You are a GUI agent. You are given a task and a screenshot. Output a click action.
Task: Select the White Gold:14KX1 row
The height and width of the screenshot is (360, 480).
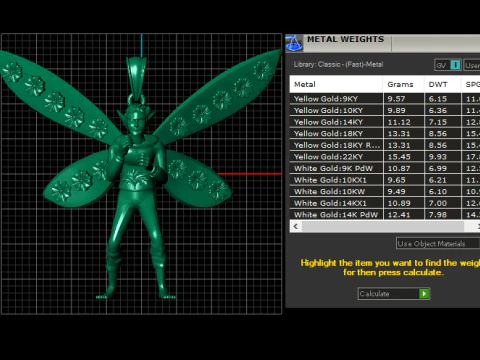[x=385, y=203]
